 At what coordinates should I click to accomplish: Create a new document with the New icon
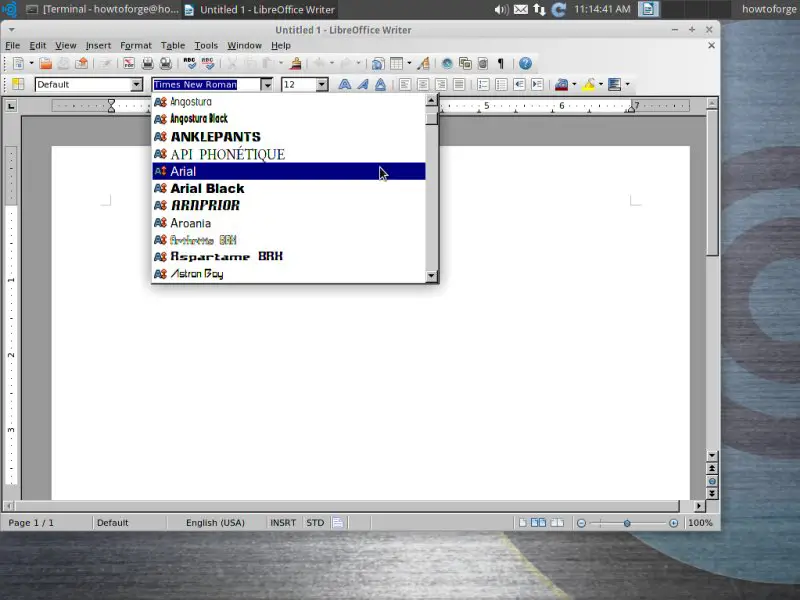tap(18, 63)
